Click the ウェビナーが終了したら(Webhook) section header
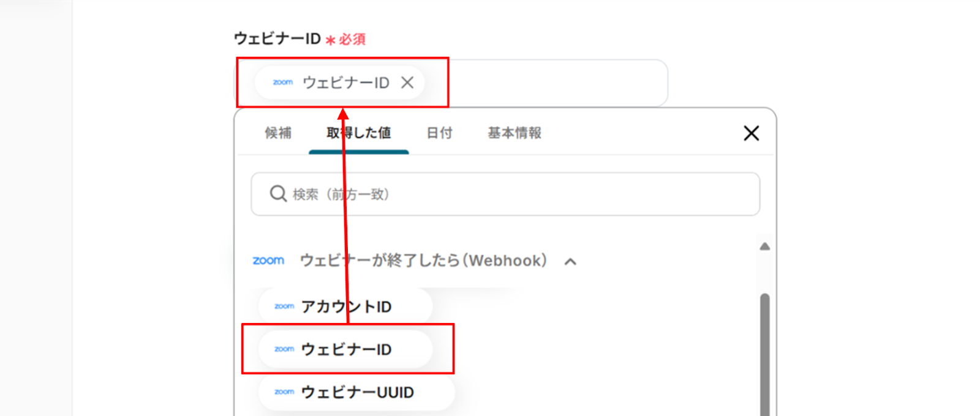The height and width of the screenshot is (416, 980). (x=423, y=261)
